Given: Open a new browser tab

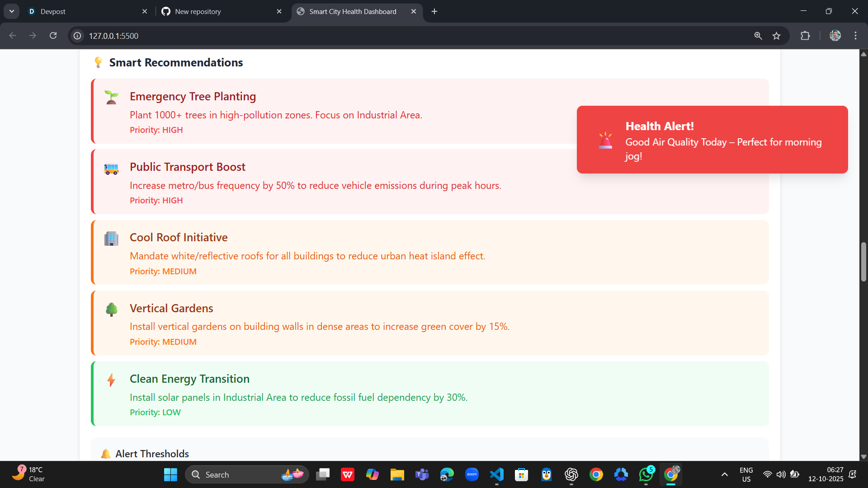Looking at the screenshot, I should (x=434, y=11).
